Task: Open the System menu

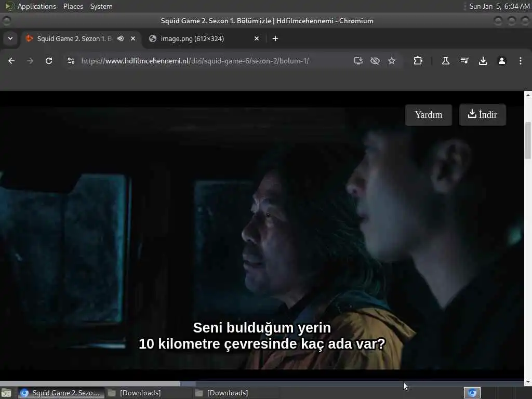Action: [x=101, y=6]
